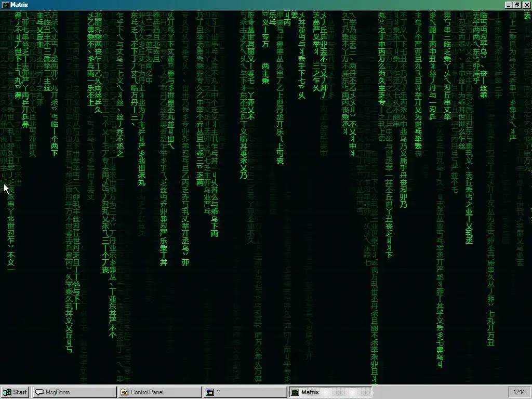Open the Start menu
Screen dimensions: 532x399
click(15, 392)
